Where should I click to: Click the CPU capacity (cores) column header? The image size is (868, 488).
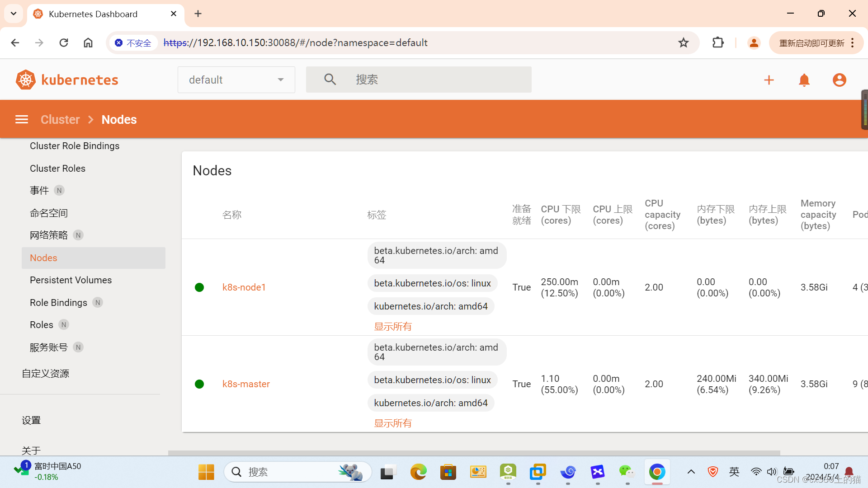coord(663,215)
